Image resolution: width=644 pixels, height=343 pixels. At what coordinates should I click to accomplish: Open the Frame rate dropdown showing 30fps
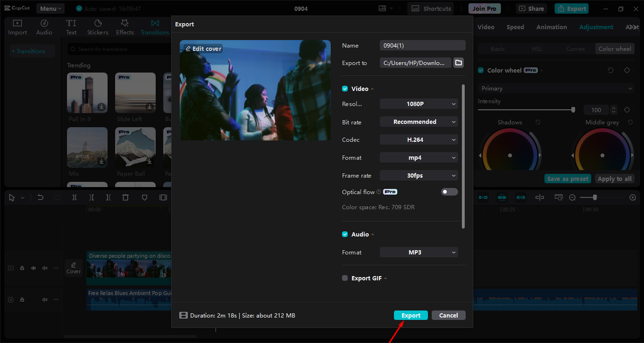[419, 176]
